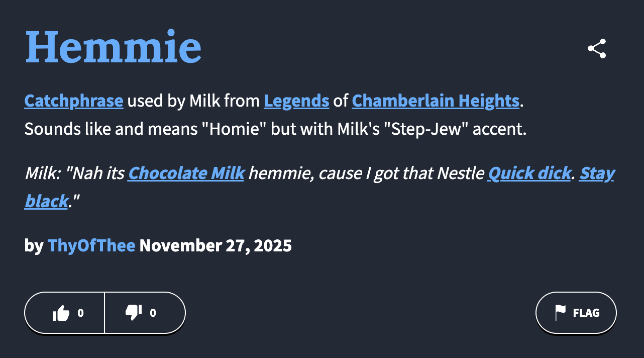
Task: Click the downvote count number
Action: point(153,313)
